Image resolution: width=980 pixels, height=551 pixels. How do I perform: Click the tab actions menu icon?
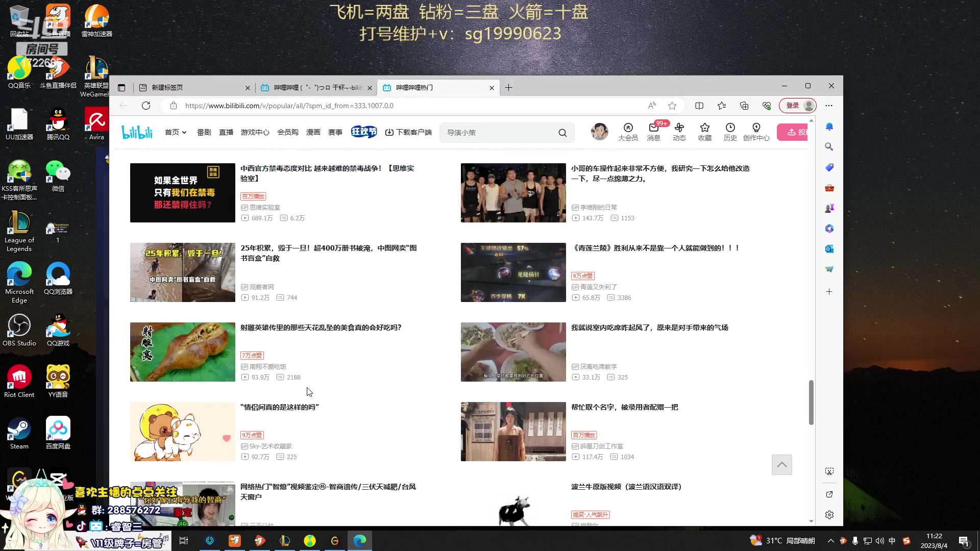(121, 88)
